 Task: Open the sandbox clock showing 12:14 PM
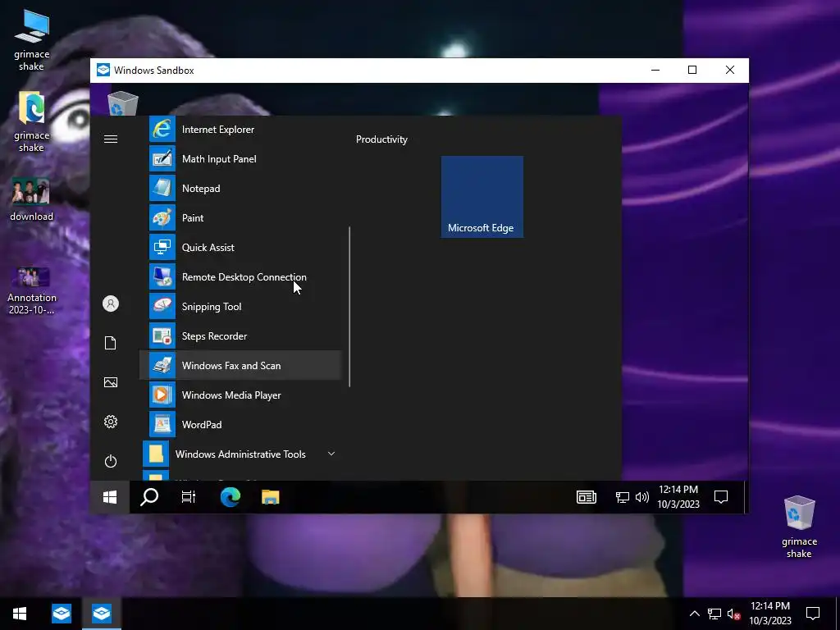(678, 496)
